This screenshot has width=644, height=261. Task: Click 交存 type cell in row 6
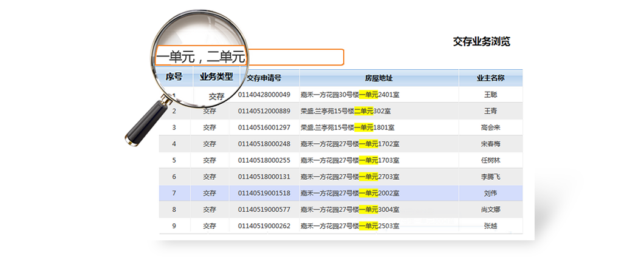click(210, 177)
